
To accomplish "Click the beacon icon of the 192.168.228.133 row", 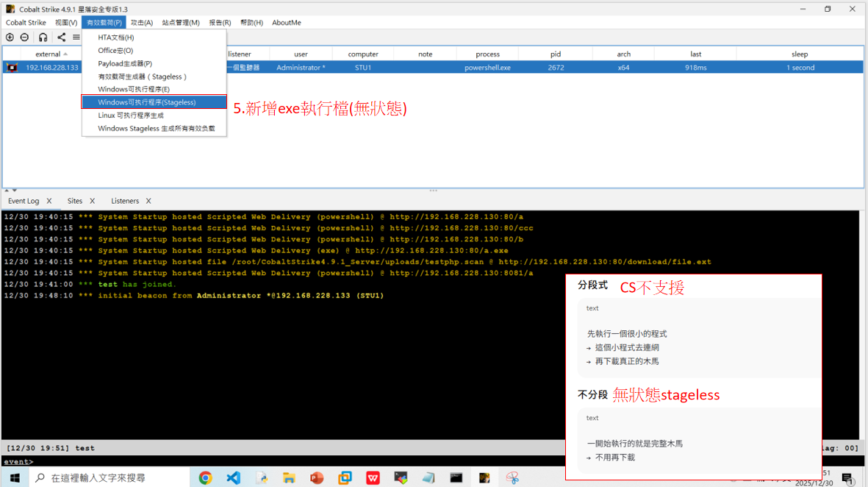I will click(x=12, y=68).
